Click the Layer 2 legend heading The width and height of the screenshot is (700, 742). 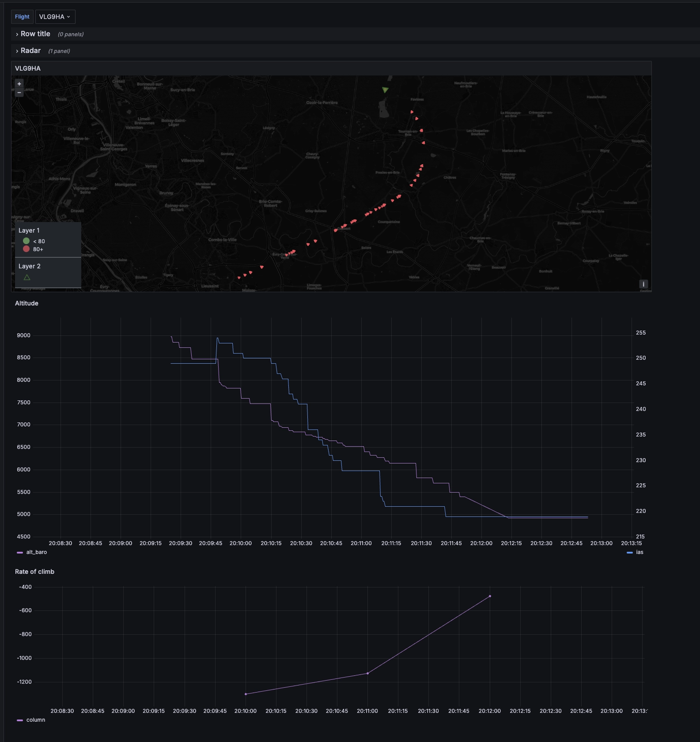pos(30,266)
